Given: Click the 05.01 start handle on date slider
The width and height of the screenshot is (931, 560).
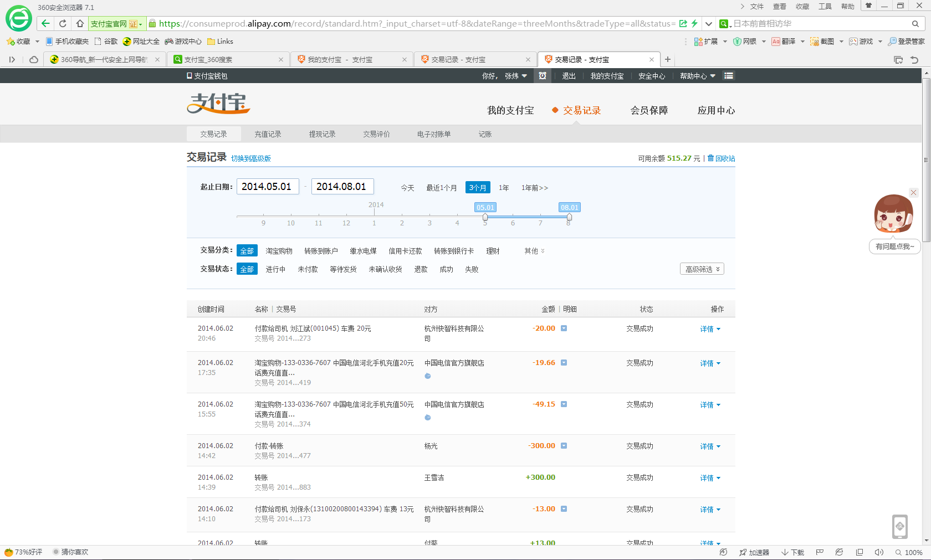Looking at the screenshot, I should coord(485,217).
